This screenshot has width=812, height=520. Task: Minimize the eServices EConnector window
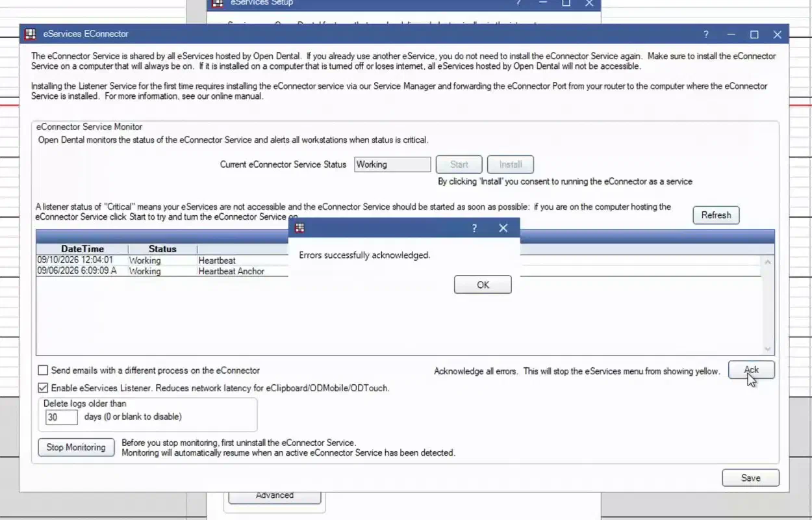tap(731, 34)
